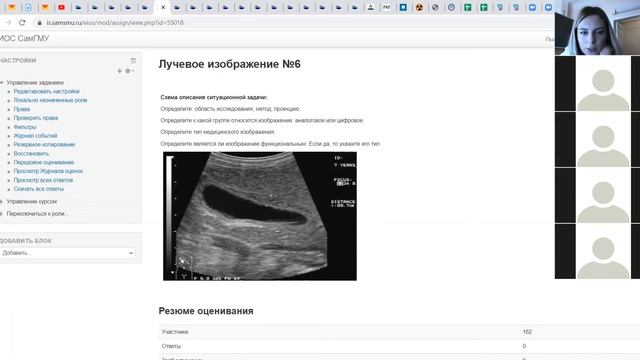Click the ultrasound image on the page
640x360 pixels.
(x=260, y=216)
